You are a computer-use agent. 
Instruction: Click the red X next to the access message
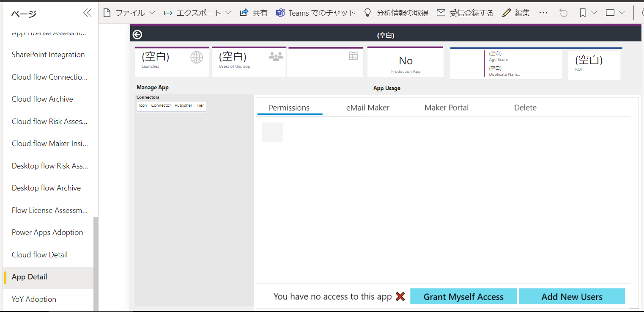pyautogui.click(x=400, y=296)
